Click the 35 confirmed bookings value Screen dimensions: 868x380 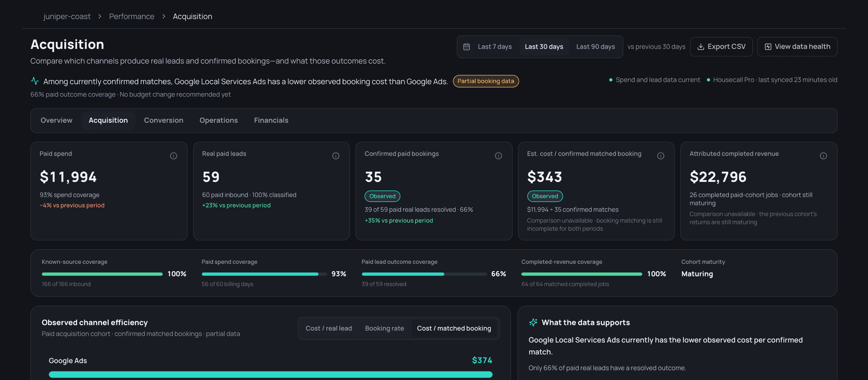tap(373, 177)
